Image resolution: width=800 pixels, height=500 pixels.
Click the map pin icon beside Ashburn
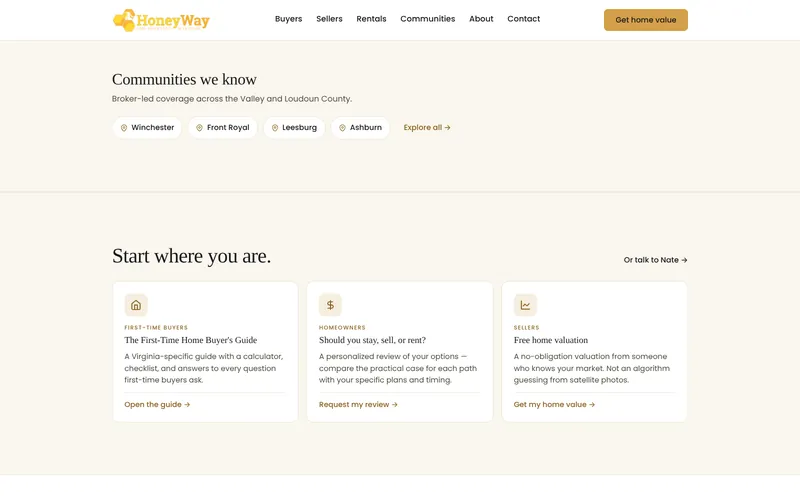(342, 128)
